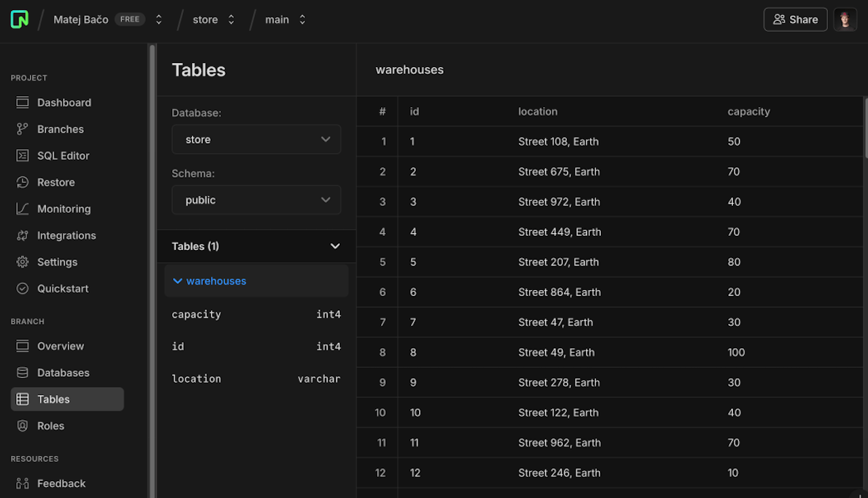Image resolution: width=868 pixels, height=498 pixels.
Task: Click the data table vertical scrollbar
Action: (x=865, y=129)
